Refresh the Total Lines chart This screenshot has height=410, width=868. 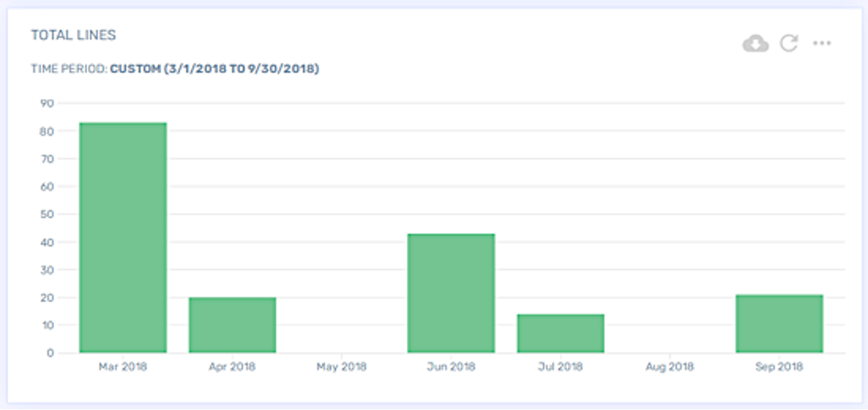click(789, 43)
